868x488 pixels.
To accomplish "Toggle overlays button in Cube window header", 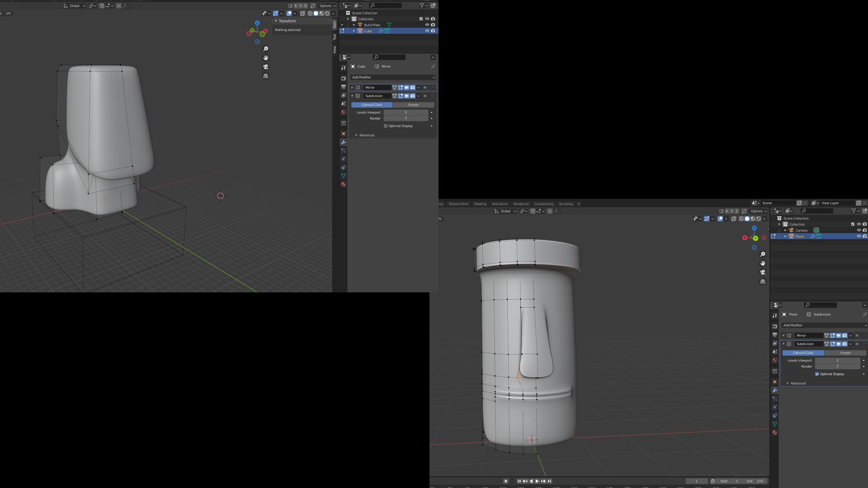I will pyautogui.click(x=289, y=14).
